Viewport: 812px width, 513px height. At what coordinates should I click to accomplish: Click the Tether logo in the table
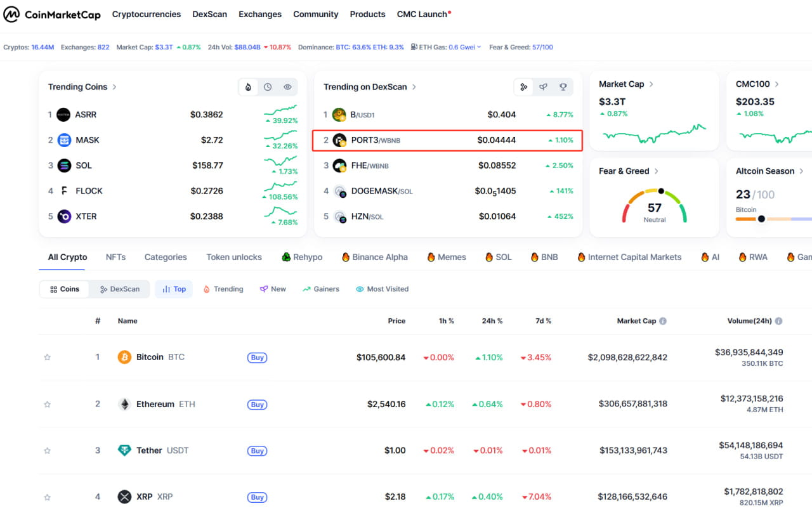click(124, 450)
